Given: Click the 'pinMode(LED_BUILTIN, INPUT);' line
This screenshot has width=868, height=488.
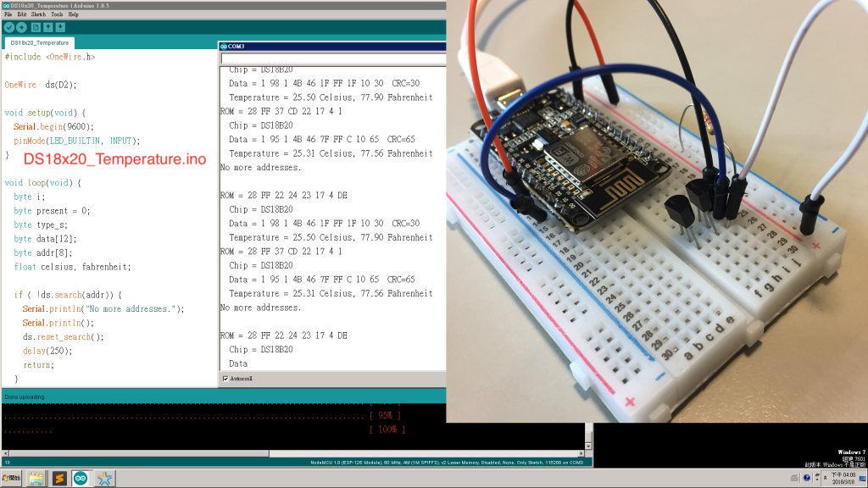Looking at the screenshot, I should [x=77, y=141].
